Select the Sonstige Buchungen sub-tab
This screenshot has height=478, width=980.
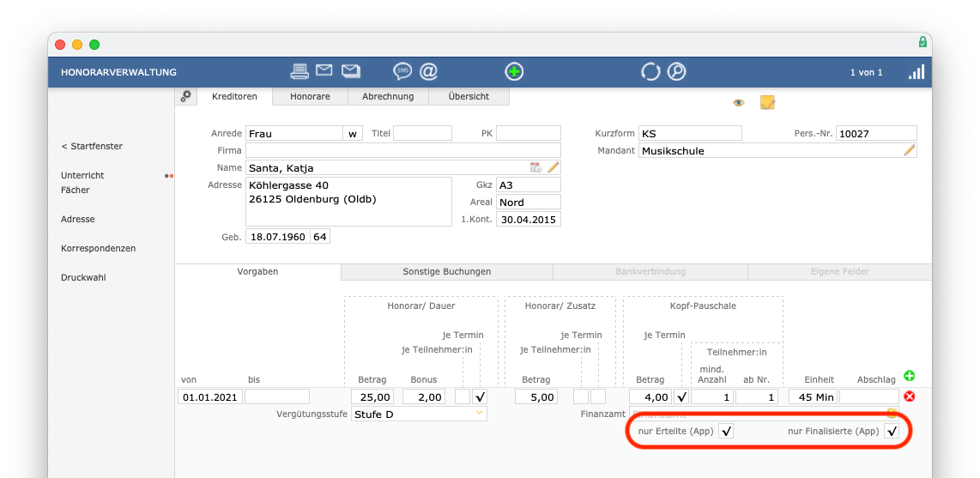(x=447, y=272)
